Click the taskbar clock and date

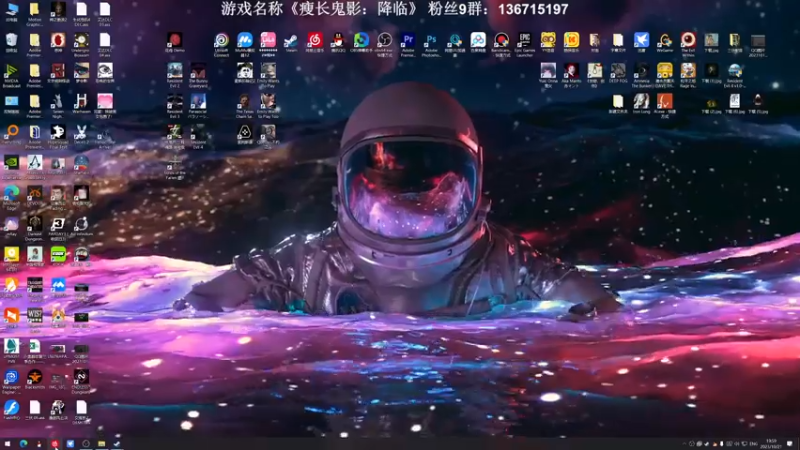point(771,444)
